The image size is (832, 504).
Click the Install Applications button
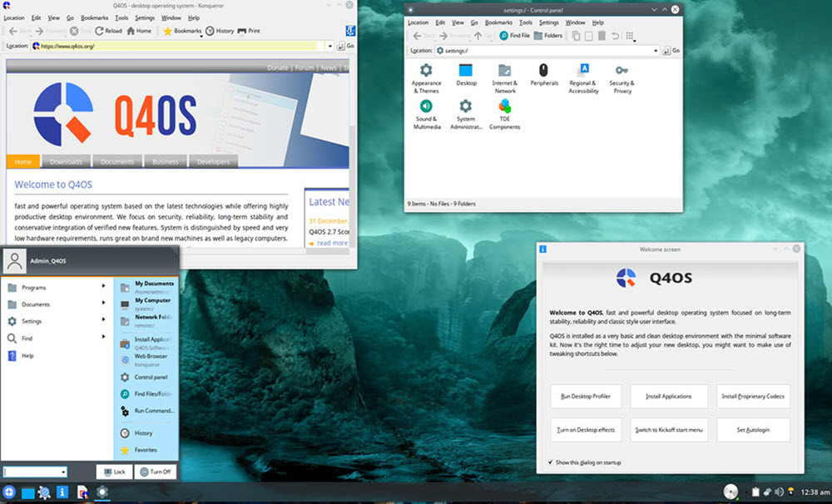(669, 396)
